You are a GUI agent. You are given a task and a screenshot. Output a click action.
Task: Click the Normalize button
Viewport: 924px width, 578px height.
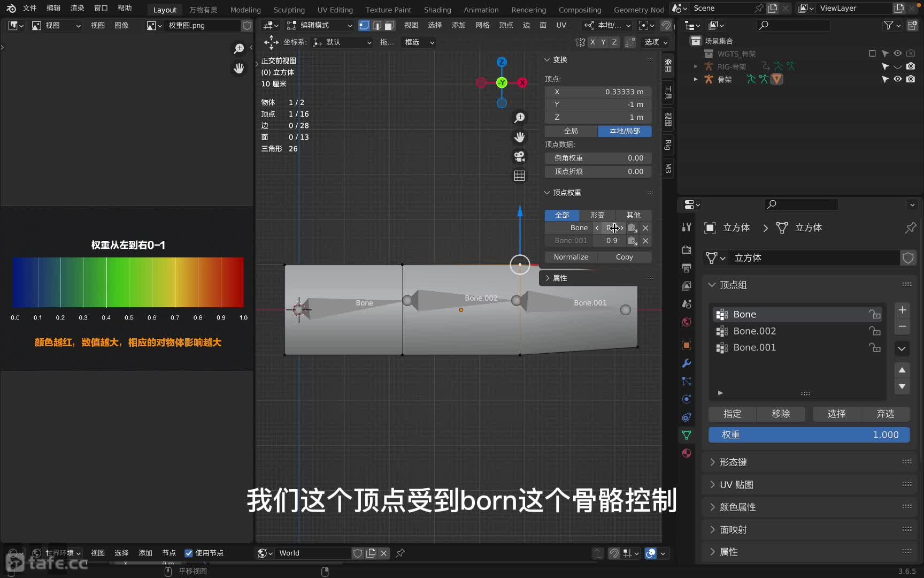tap(571, 257)
